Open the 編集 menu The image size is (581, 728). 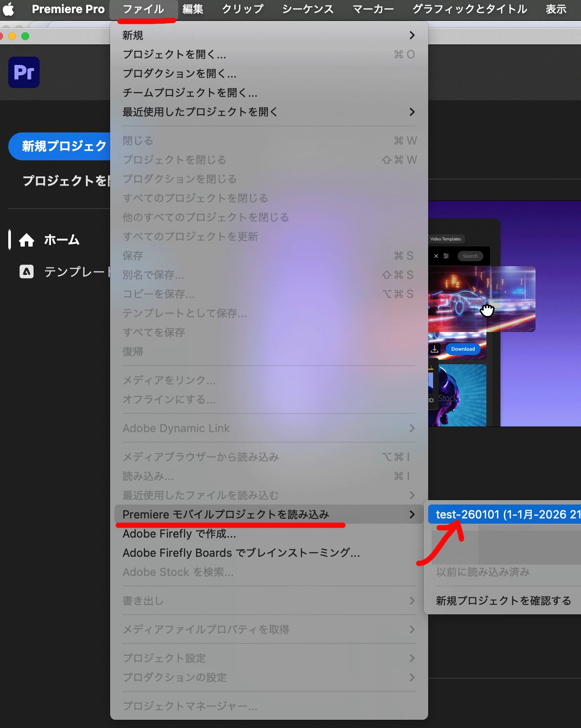(x=193, y=9)
